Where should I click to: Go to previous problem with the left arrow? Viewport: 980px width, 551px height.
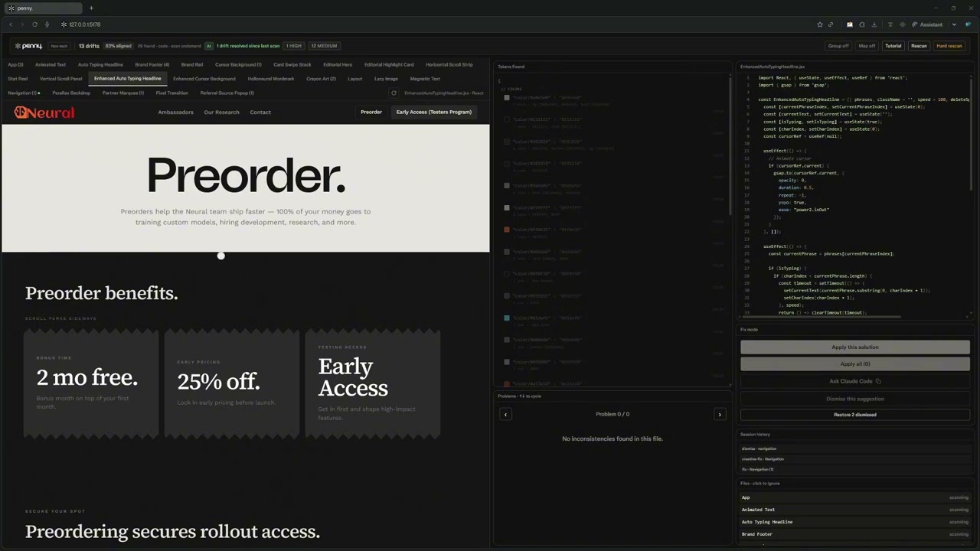click(505, 414)
